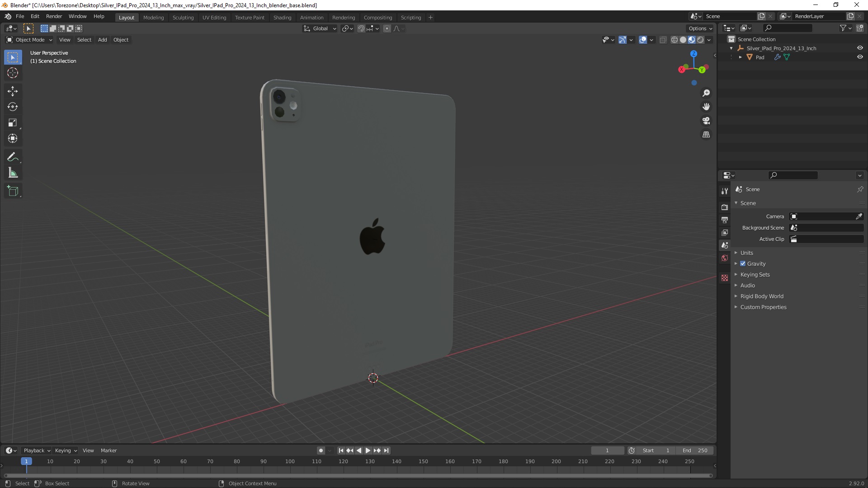Switch to rendered shading mode
868x488 pixels.
[x=700, y=40]
